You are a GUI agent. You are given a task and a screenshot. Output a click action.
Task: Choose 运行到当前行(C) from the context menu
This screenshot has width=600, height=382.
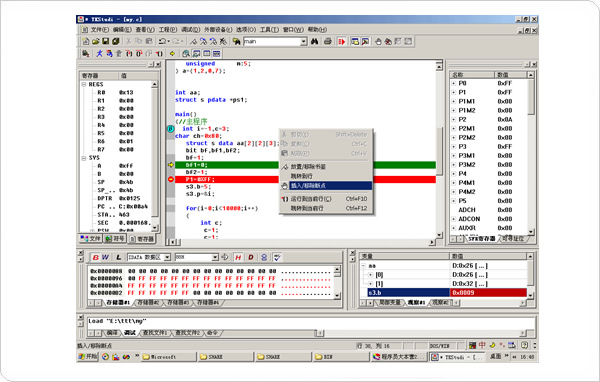coord(326,199)
